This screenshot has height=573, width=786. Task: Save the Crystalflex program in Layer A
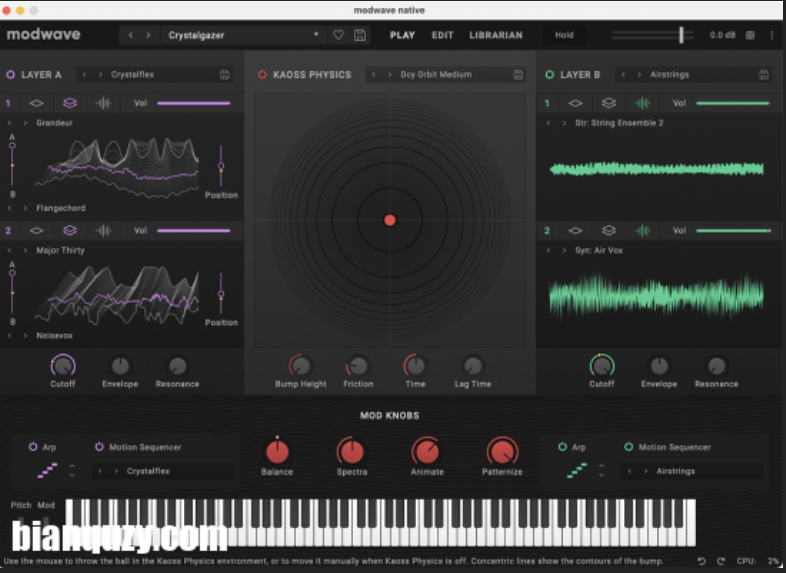click(225, 75)
